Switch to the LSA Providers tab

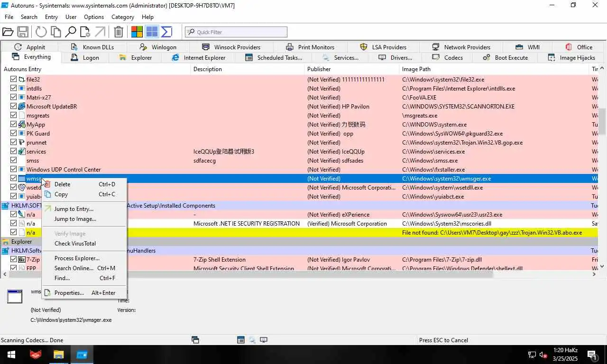pos(384,47)
